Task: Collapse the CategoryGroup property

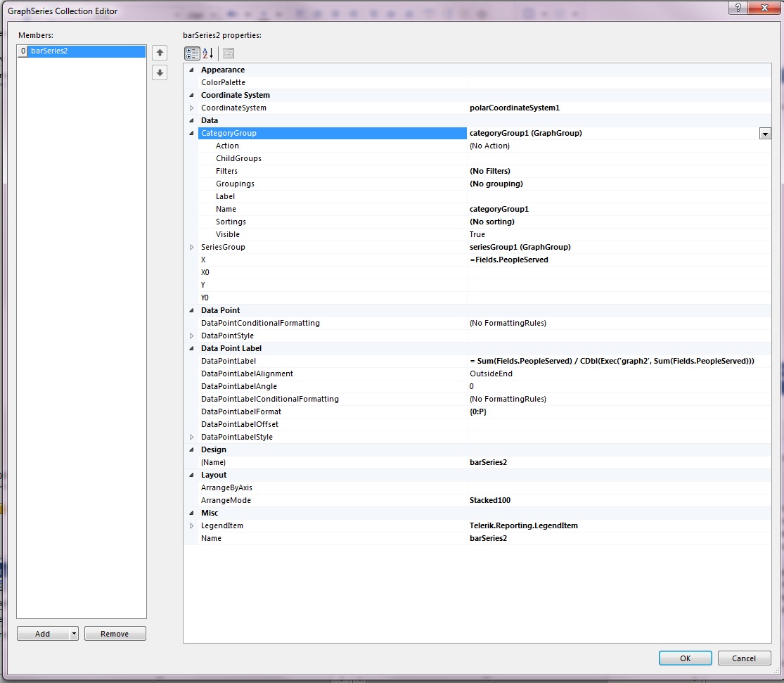Action: 191,133
